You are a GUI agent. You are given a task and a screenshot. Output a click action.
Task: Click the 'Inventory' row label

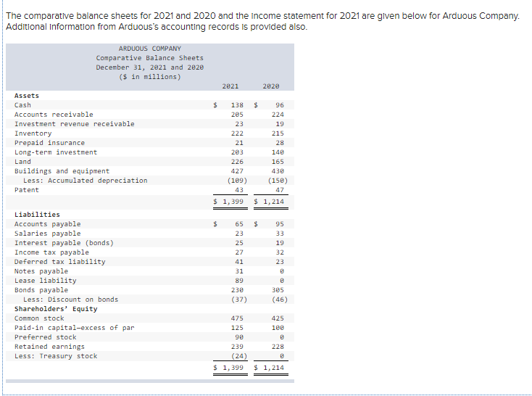[x=33, y=133]
